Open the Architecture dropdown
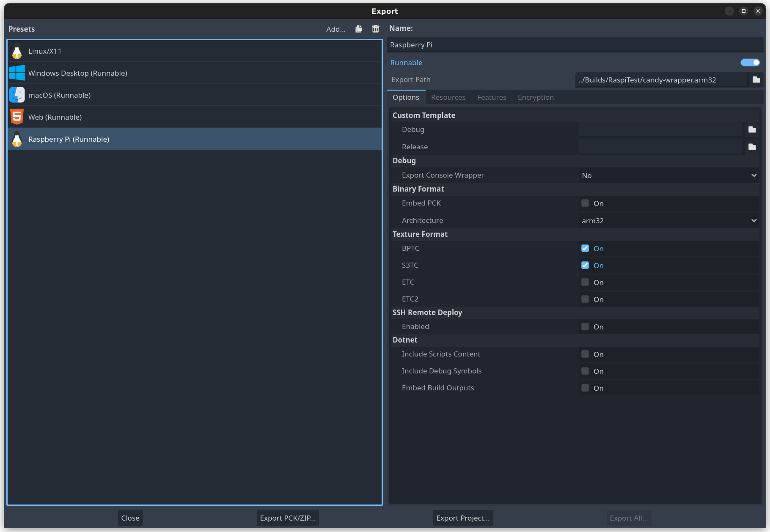 point(668,220)
